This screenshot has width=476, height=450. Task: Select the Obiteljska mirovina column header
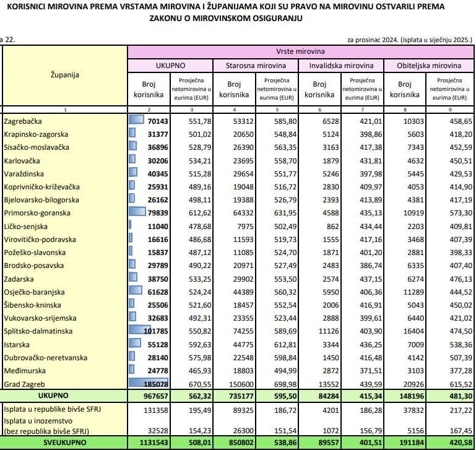(x=426, y=65)
